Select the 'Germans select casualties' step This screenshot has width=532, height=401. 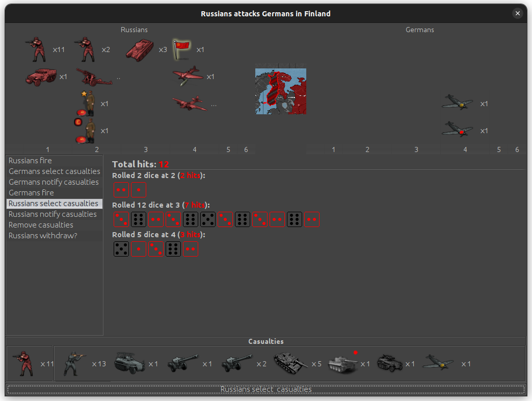54,171
